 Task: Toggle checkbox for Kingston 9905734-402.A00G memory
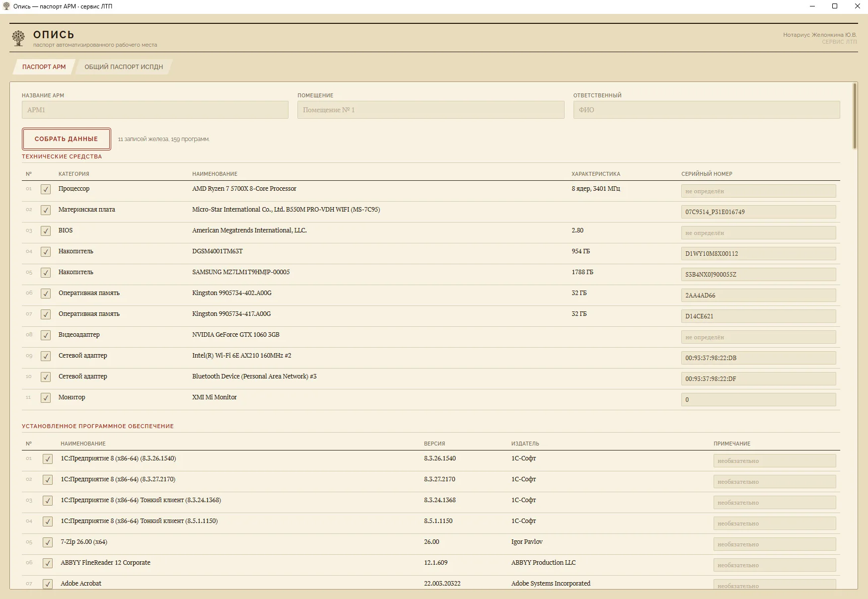(46, 294)
